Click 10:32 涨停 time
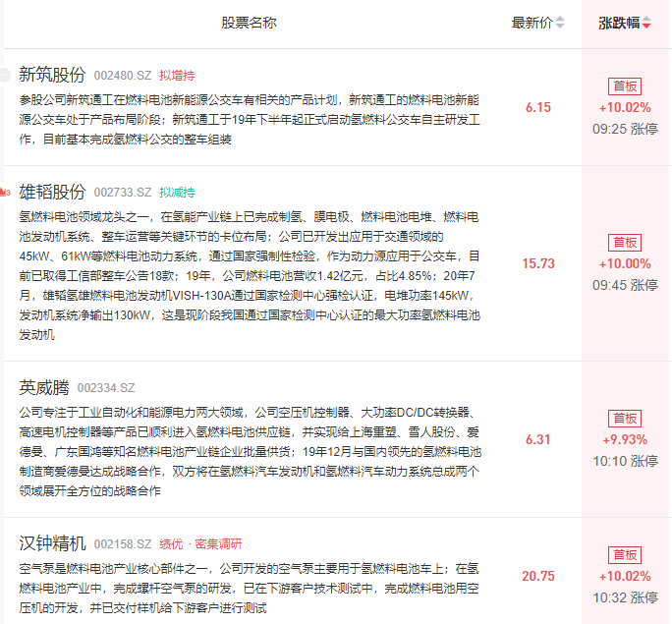Screen dimensions: 672x624 click(x=625, y=597)
